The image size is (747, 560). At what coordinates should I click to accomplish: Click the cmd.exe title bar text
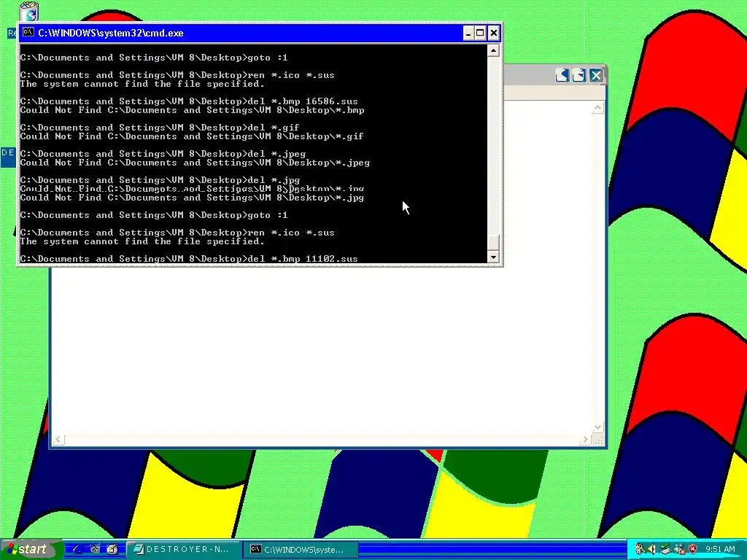point(111,33)
